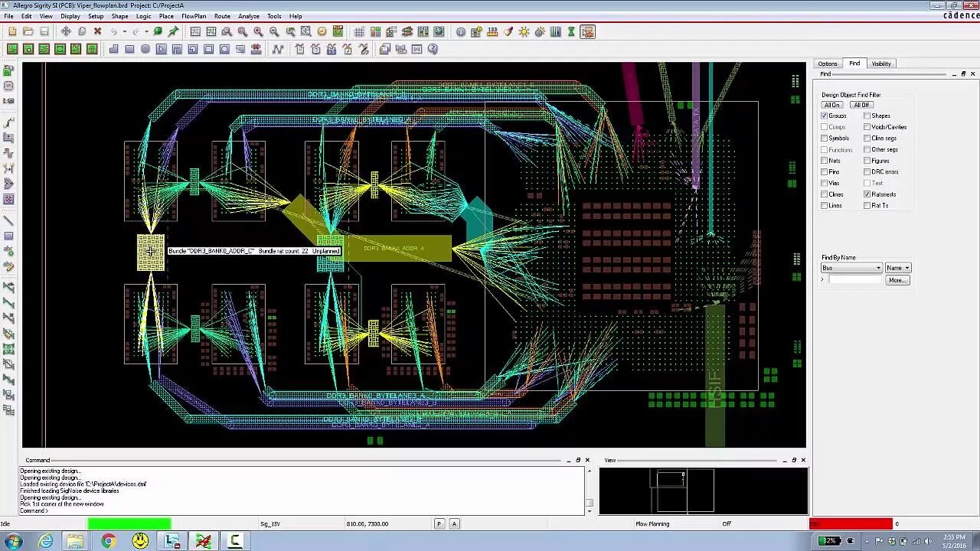Open the FlowPlan menu
The image size is (980, 551).
194,16
